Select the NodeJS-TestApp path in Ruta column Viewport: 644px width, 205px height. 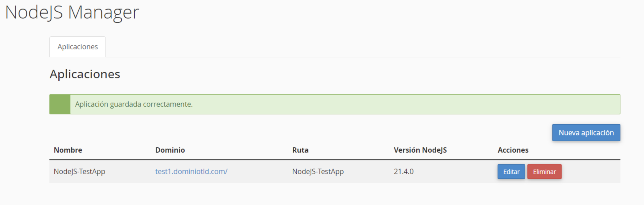tap(318, 171)
